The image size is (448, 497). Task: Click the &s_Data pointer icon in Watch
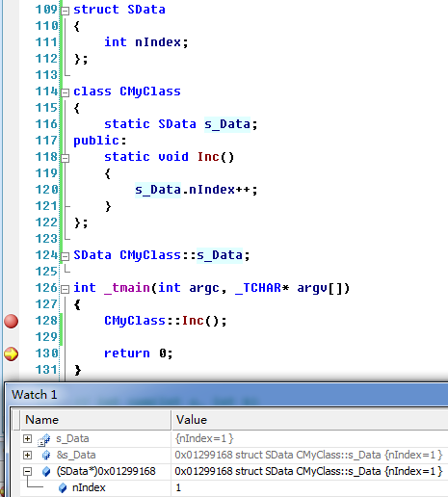pyautogui.click(x=46, y=455)
